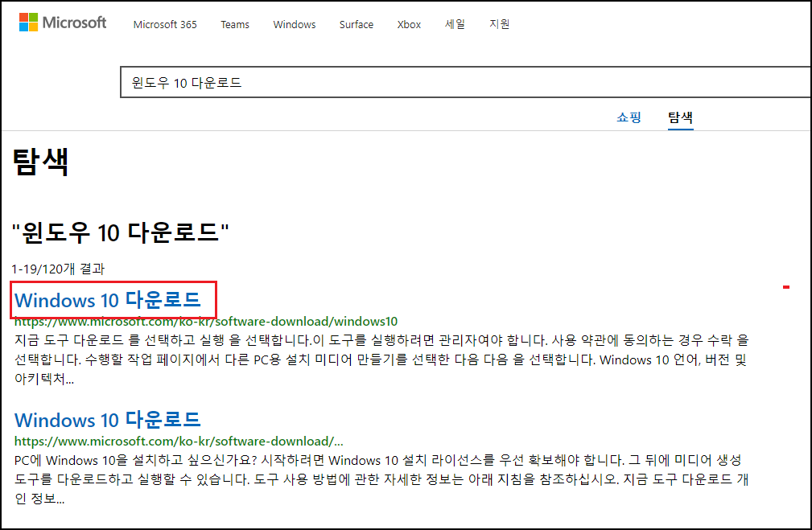Click the large 탐색 page heading
The height and width of the screenshot is (530, 812).
coord(40,162)
